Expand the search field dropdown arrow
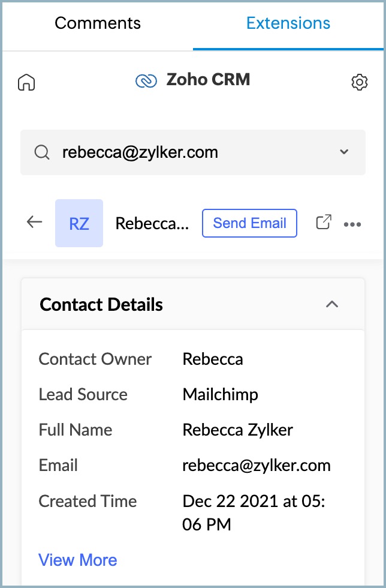This screenshot has height=588, width=386. [x=344, y=152]
